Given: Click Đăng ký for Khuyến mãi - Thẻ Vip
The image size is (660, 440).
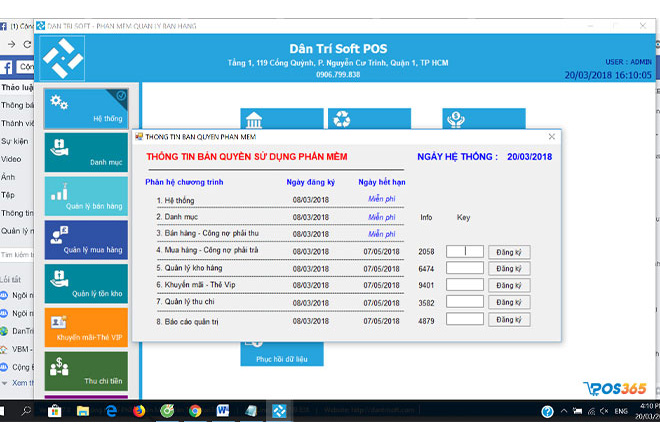Looking at the screenshot, I should click(x=509, y=285).
